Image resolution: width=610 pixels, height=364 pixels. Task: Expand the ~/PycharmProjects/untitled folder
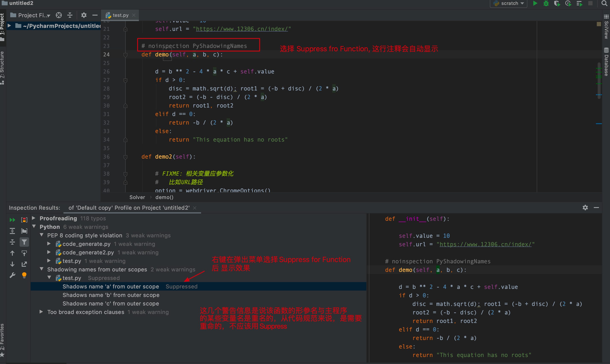[9, 26]
